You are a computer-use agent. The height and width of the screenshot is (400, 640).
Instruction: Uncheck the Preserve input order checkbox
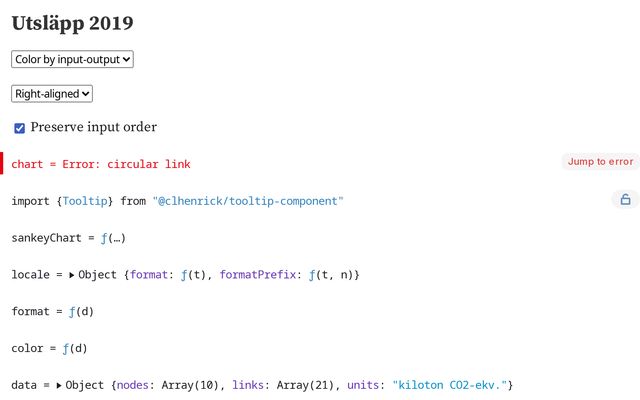click(x=19, y=128)
